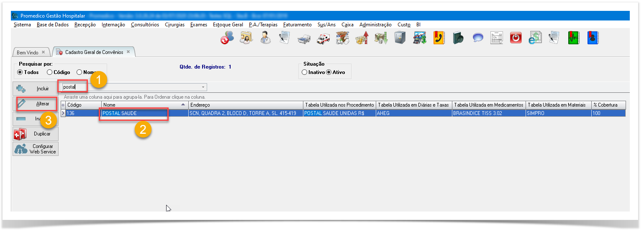Viewport: 644px width, 232px height.
Task: Open the doctor toolbar icon
Action: (265, 38)
